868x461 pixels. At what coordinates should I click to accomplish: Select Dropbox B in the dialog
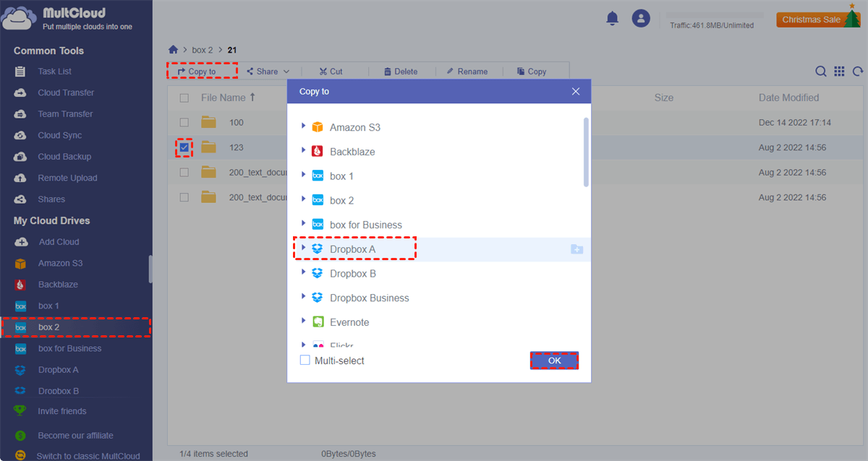[353, 274]
